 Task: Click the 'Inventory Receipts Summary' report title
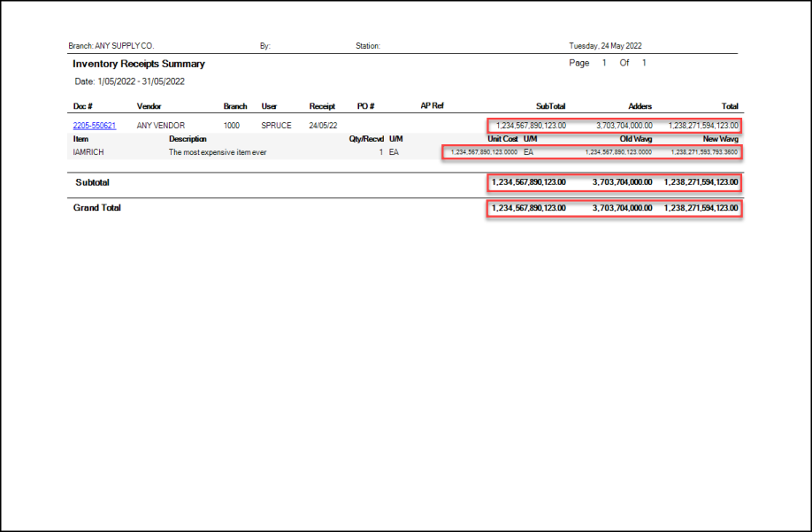139,64
